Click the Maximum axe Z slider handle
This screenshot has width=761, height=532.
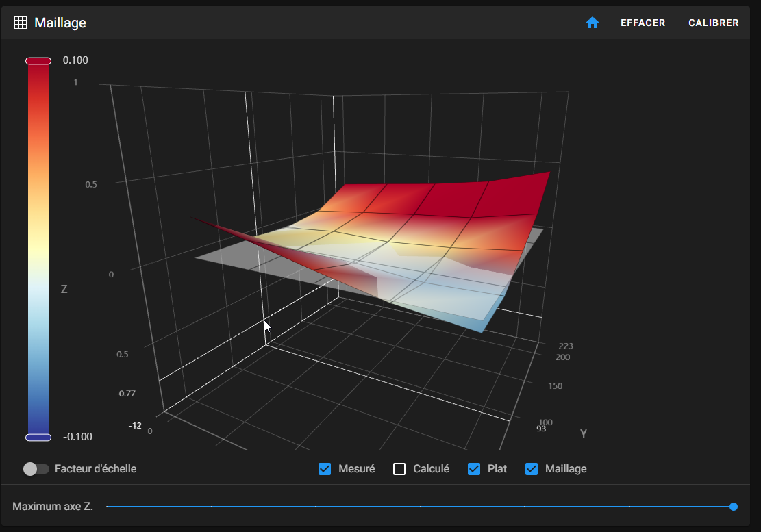[x=734, y=507]
